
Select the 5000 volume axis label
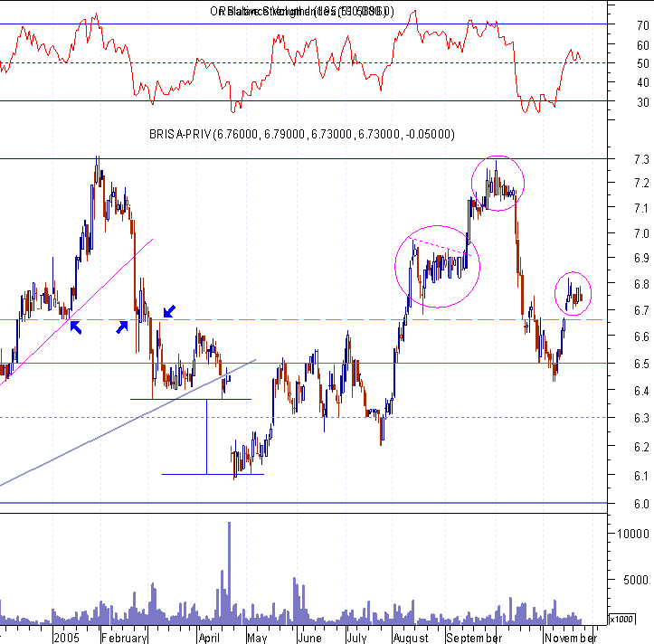[x=636, y=580]
